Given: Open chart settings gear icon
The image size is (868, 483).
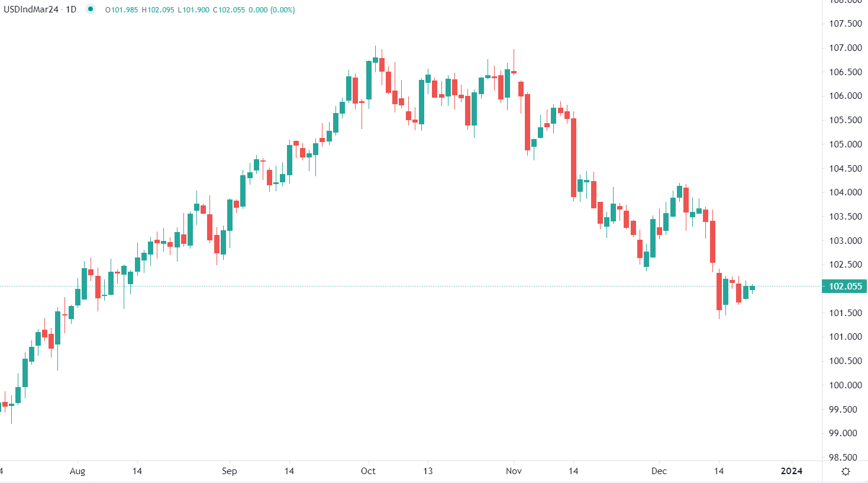Looking at the screenshot, I should pyautogui.click(x=846, y=471).
